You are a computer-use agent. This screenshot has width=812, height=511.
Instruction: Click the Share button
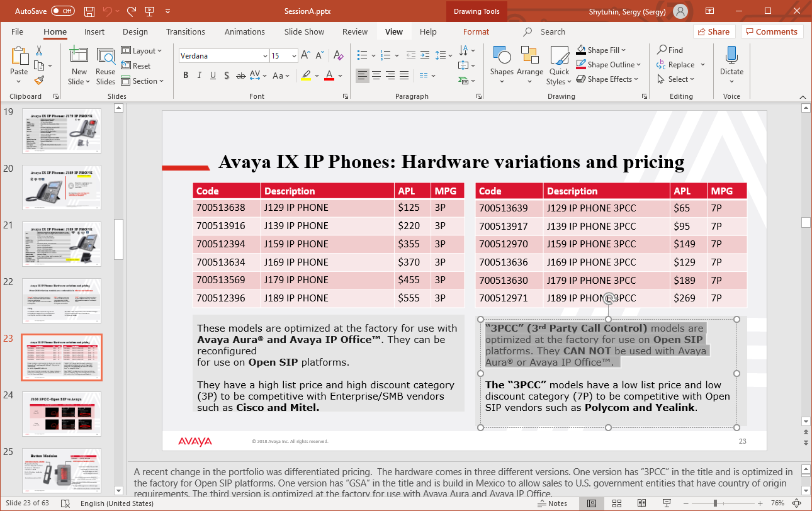[x=714, y=31]
